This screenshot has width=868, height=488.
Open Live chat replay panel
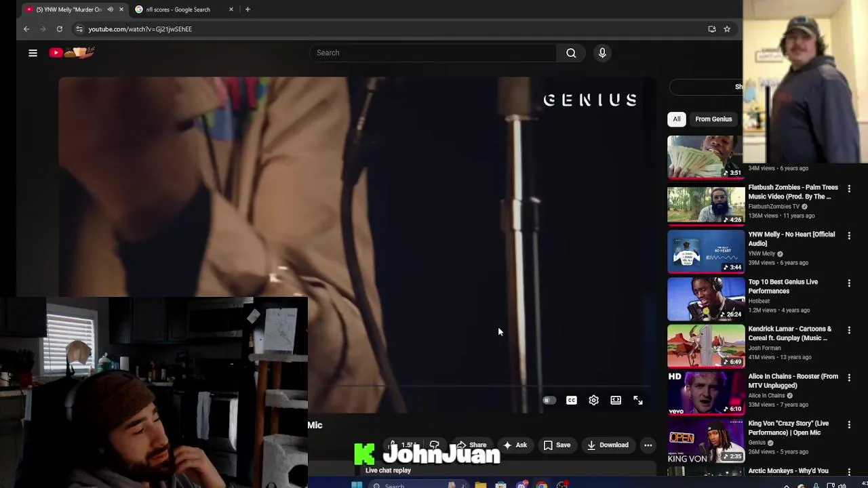pyautogui.click(x=388, y=470)
